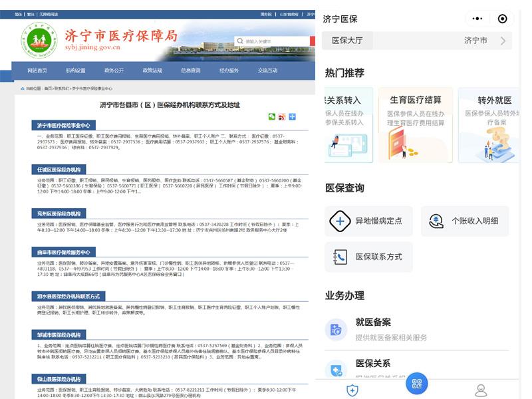Open the 异地慢病定点 query button
Screen dimensions: 532x399
pyautogui.click(x=369, y=221)
